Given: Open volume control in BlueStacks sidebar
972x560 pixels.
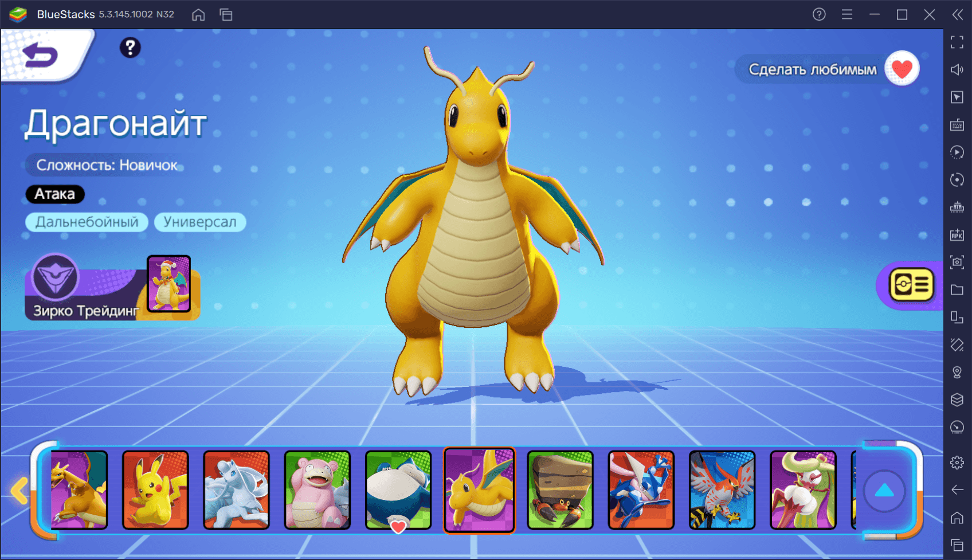Looking at the screenshot, I should [957, 69].
